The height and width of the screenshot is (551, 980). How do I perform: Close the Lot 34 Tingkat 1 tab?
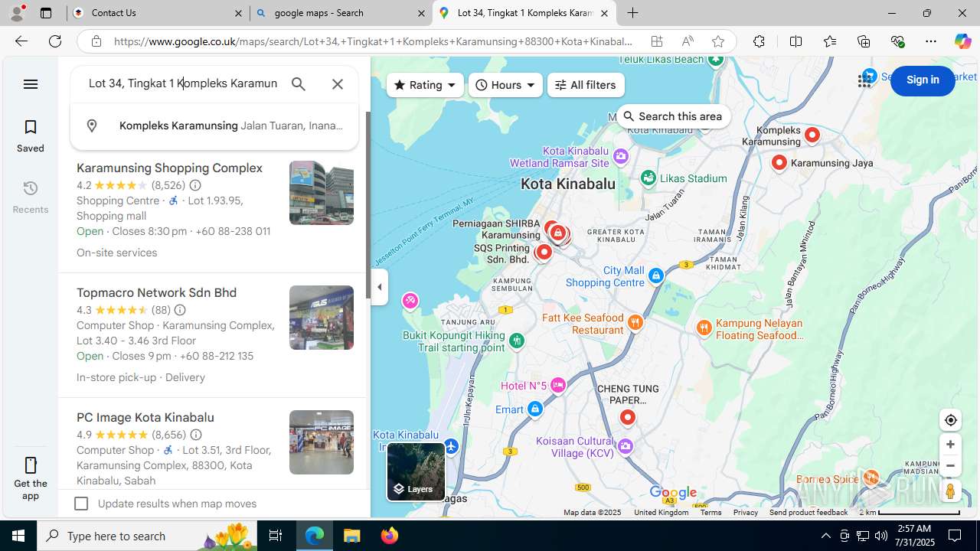tap(604, 13)
